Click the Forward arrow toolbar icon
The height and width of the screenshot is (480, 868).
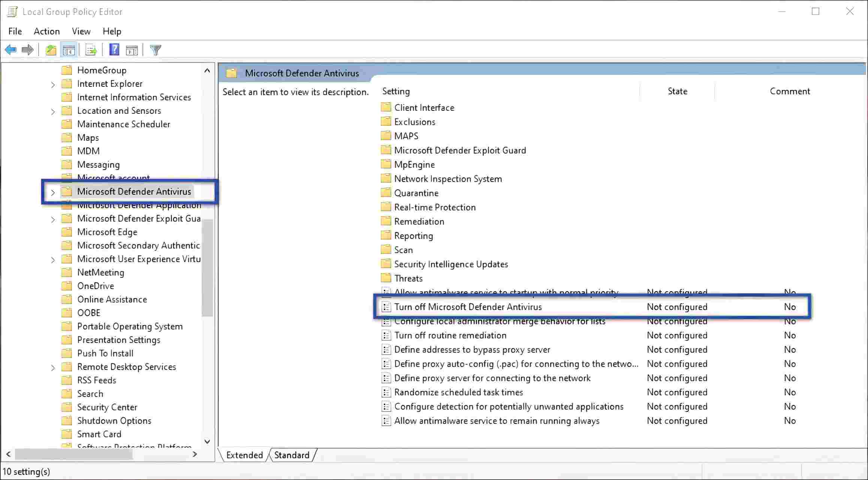(28, 50)
